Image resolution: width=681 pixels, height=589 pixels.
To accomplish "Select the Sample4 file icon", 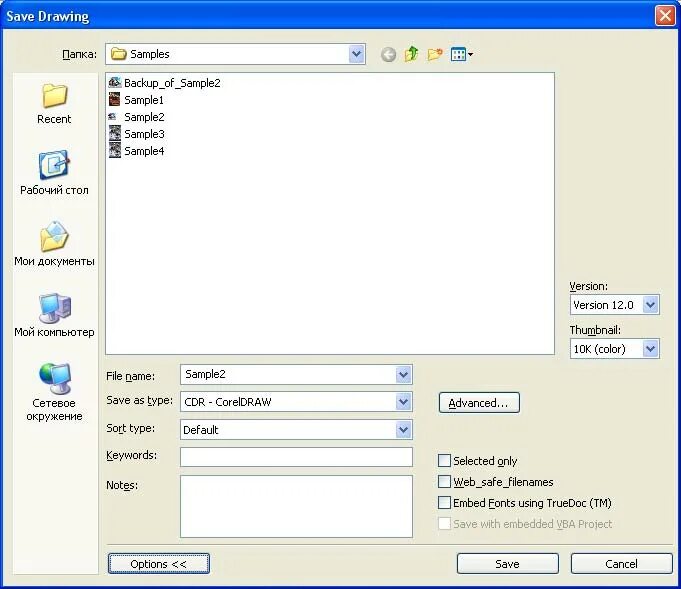I will tap(115, 150).
